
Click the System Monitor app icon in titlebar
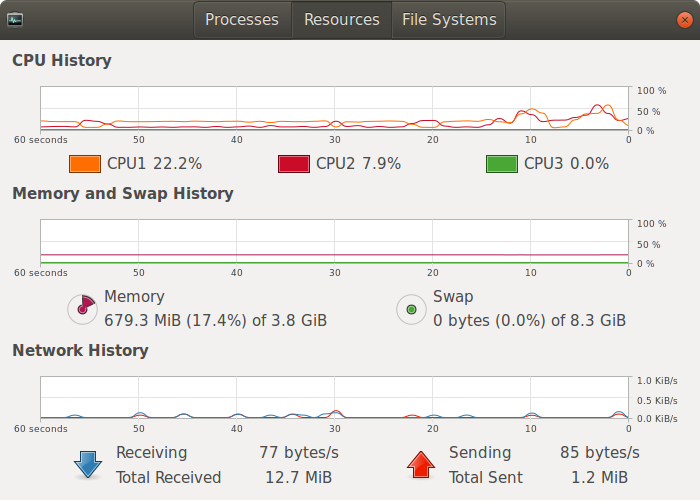15,19
